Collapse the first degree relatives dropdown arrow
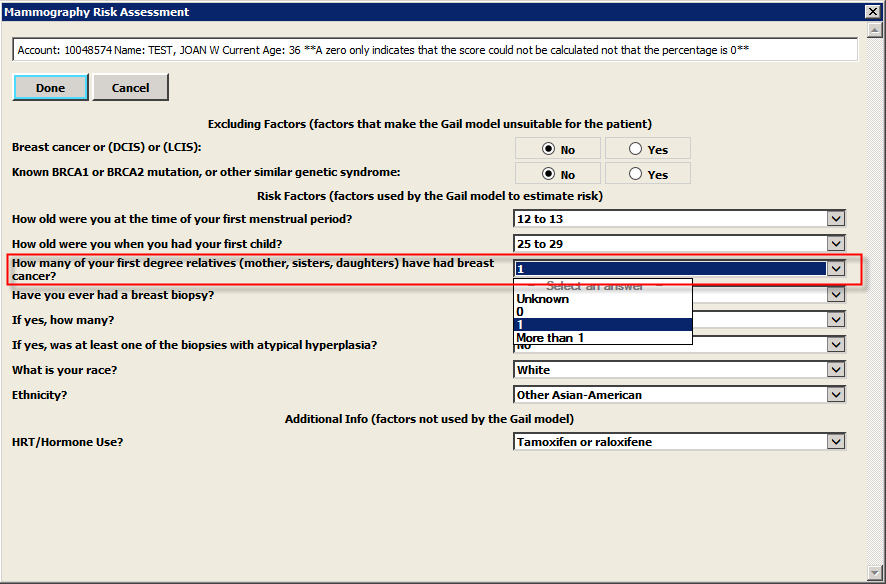Image resolution: width=886 pixels, height=584 pixels. click(x=836, y=268)
